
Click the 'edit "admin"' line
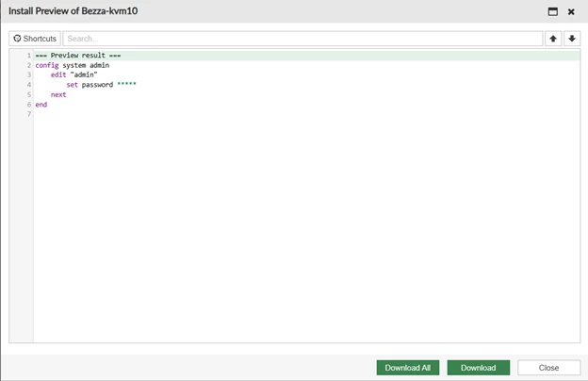(73, 75)
